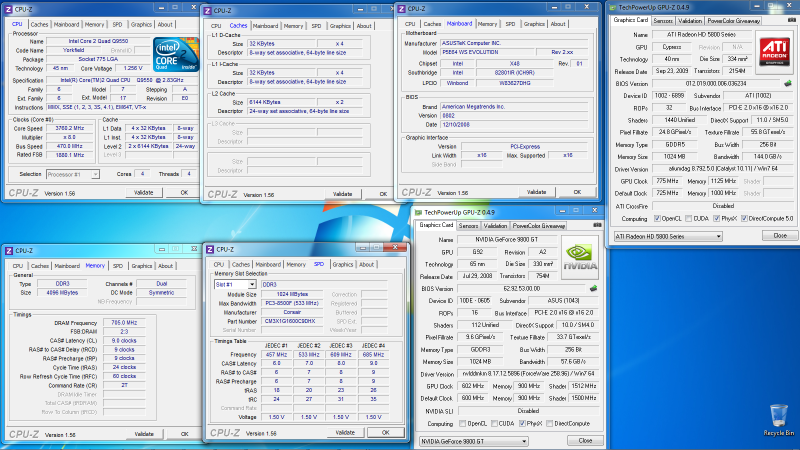The height and width of the screenshot is (450, 800).
Task: Toggle CUDA checkbox in ATI GPU-Z
Action: coord(688,218)
